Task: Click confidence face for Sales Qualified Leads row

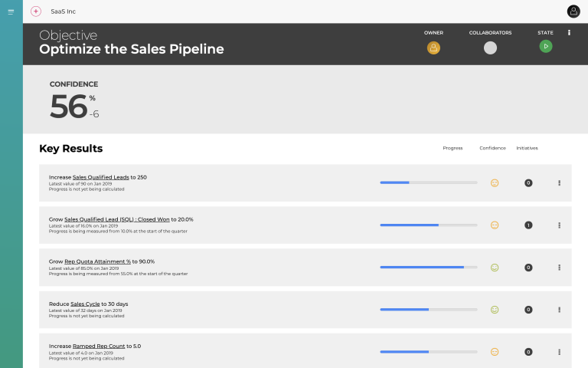Action: [x=495, y=183]
